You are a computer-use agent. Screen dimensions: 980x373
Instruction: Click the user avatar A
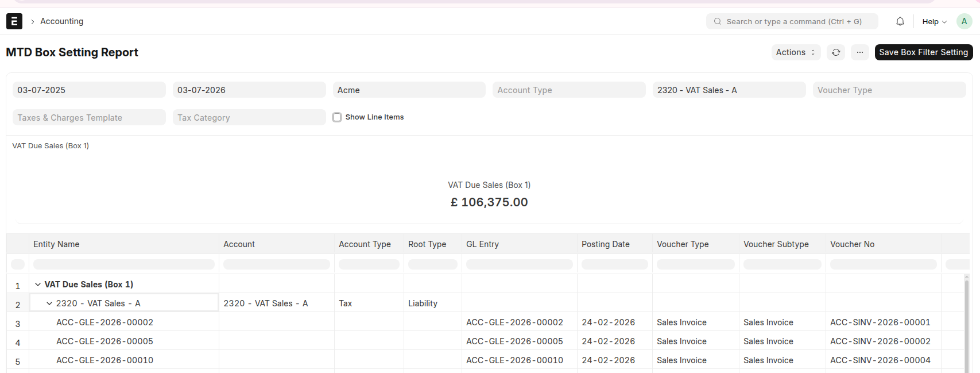tap(964, 21)
